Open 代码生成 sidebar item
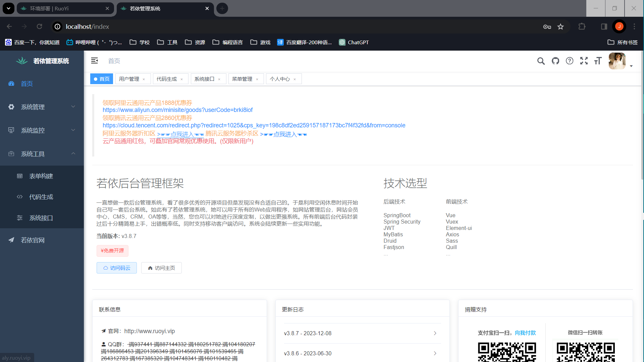 (41, 197)
